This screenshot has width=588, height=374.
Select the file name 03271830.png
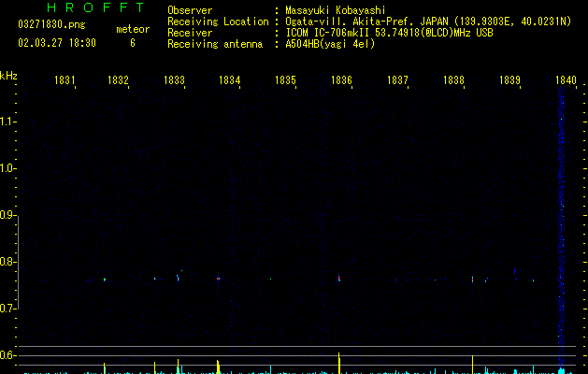[51, 24]
